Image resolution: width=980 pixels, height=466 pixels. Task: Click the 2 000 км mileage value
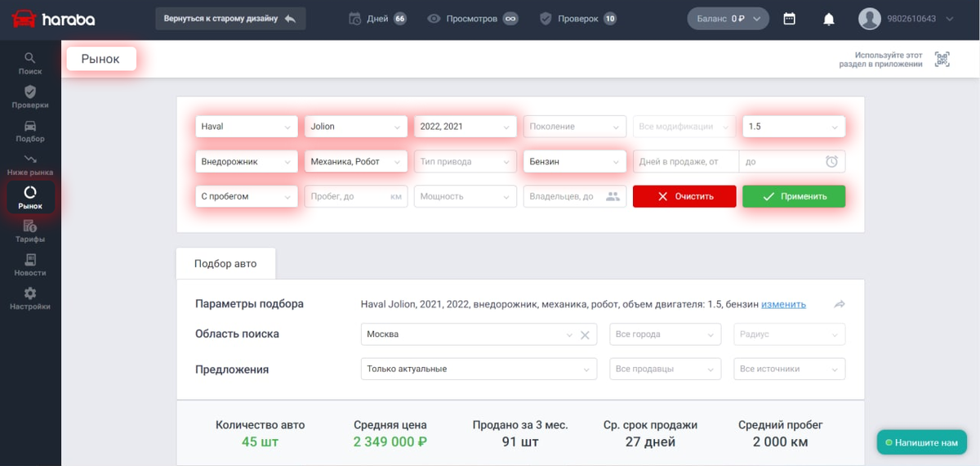(x=780, y=442)
